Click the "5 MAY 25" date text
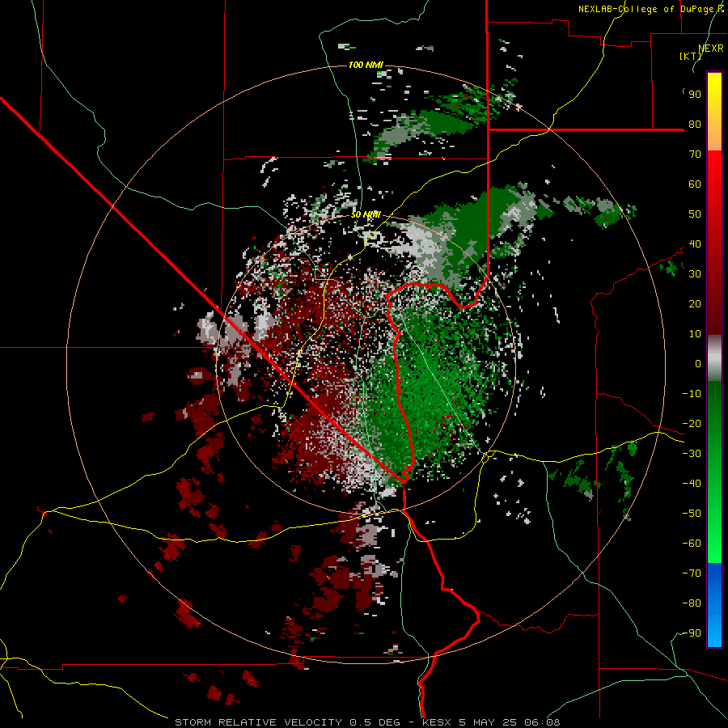This screenshot has width=728, height=728. [488, 722]
